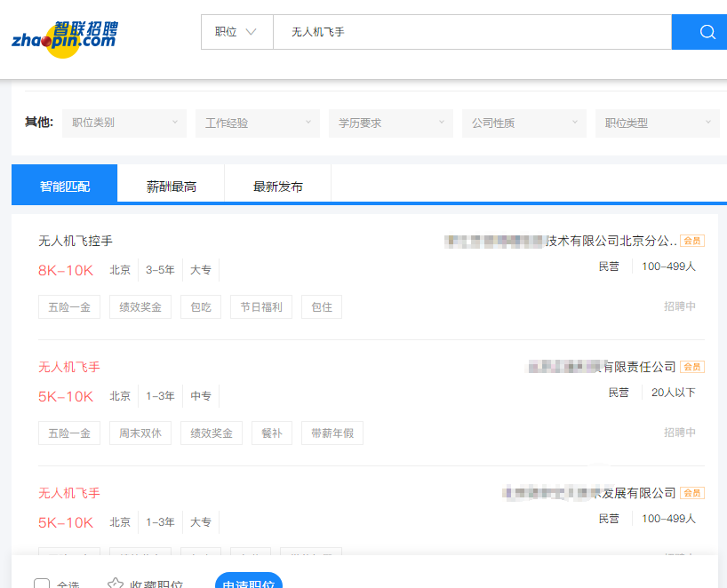Open the 公司性质 filter dropdown
The width and height of the screenshot is (727, 588).
click(x=524, y=123)
